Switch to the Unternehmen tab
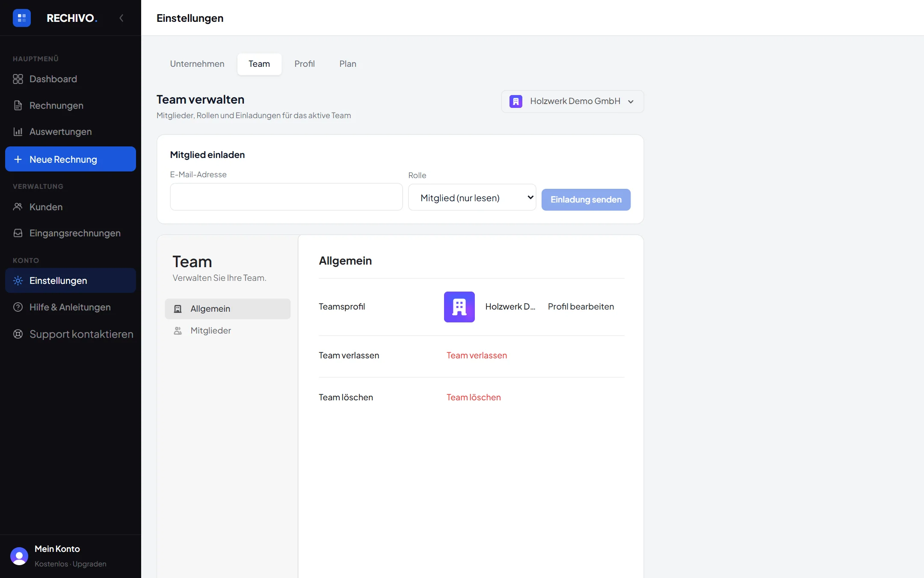 197,64
